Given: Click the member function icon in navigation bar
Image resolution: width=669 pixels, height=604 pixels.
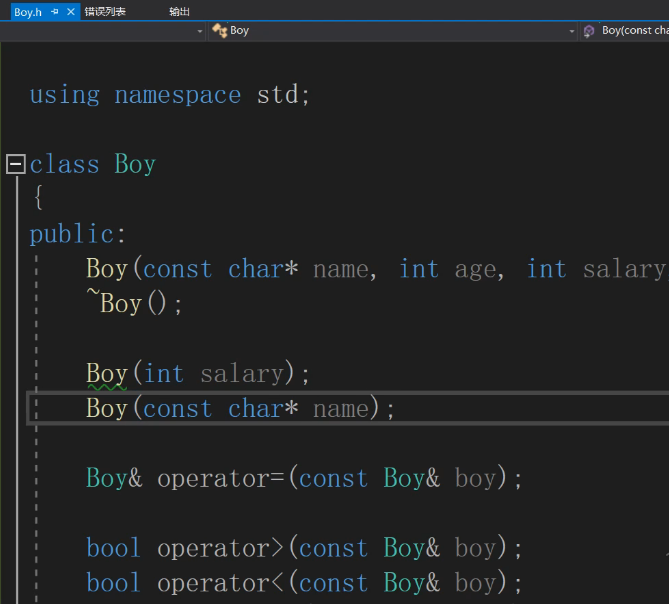Looking at the screenshot, I should pyautogui.click(x=589, y=31).
